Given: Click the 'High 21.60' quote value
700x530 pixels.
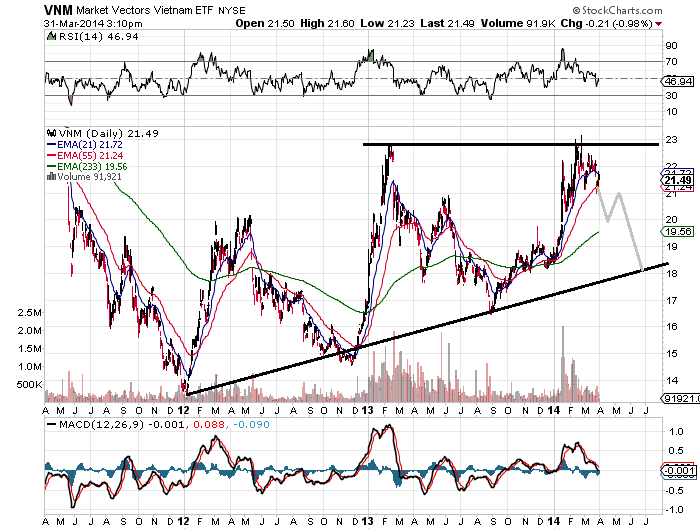Looking at the screenshot, I should pyautogui.click(x=327, y=23).
